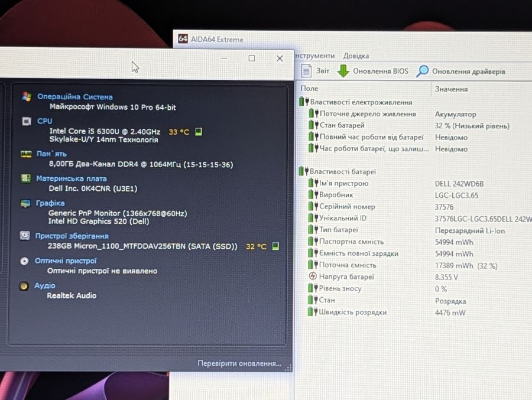Open the Графіка section link

50,203
